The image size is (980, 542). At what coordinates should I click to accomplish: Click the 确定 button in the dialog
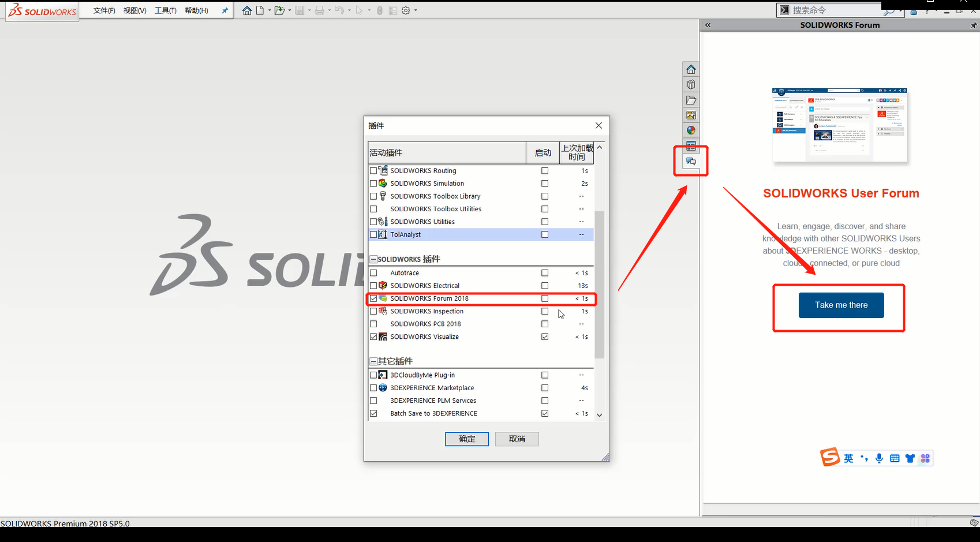coord(467,439)
